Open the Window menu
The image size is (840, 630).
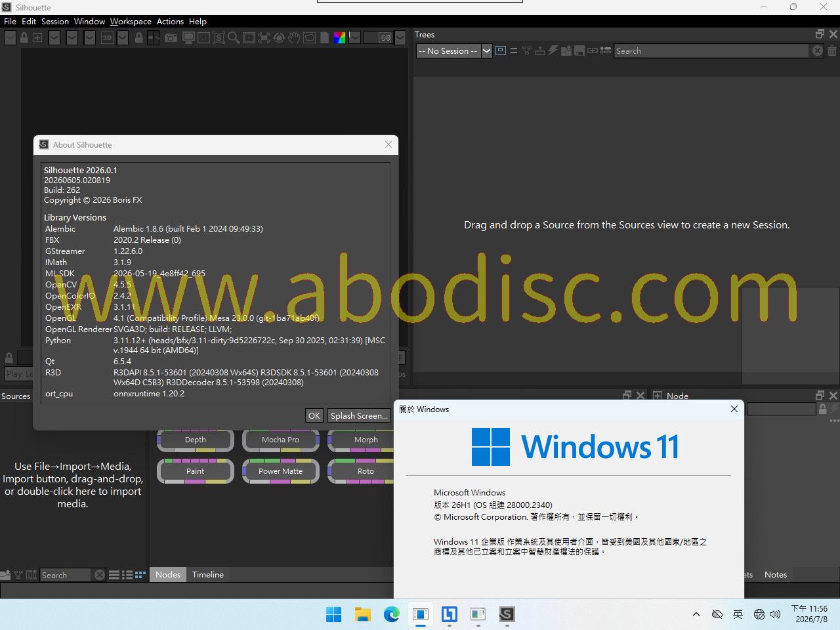coord(89,22)
